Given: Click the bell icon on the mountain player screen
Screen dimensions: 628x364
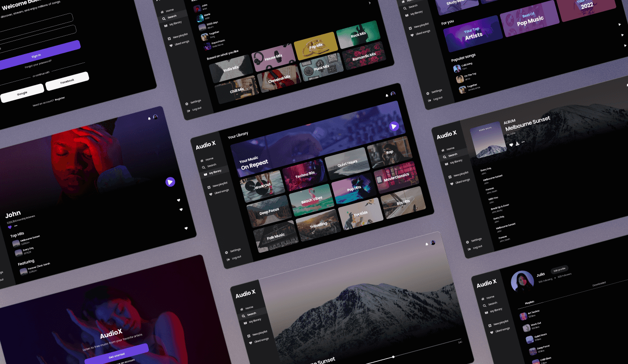Looking at the screenshot, I should [427, 244].
